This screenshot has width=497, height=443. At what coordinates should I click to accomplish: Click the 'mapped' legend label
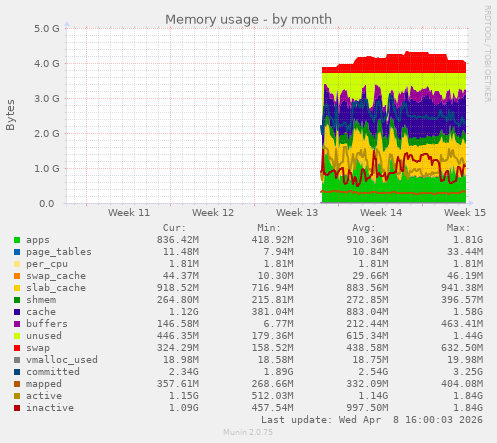44,384
